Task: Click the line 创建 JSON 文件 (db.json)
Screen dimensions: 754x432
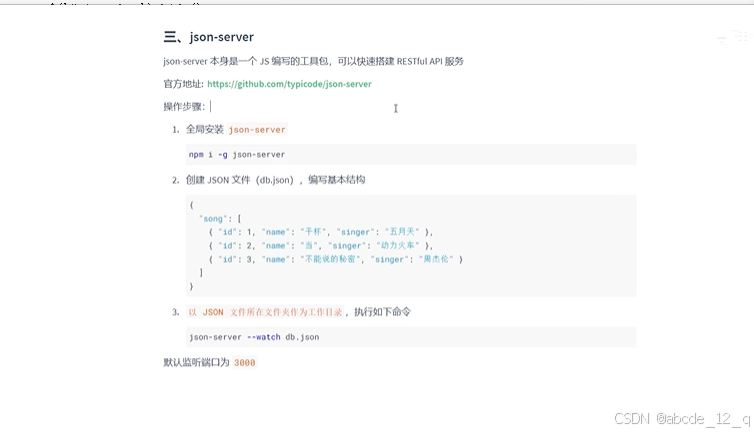Action: [x=276, y=180]
